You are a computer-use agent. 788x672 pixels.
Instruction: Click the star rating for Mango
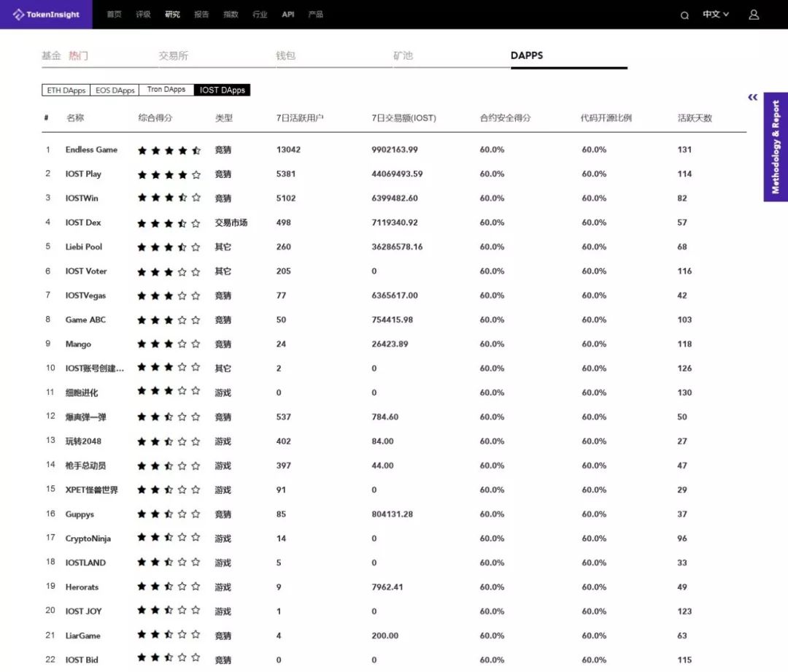click(x=169, y=344)
